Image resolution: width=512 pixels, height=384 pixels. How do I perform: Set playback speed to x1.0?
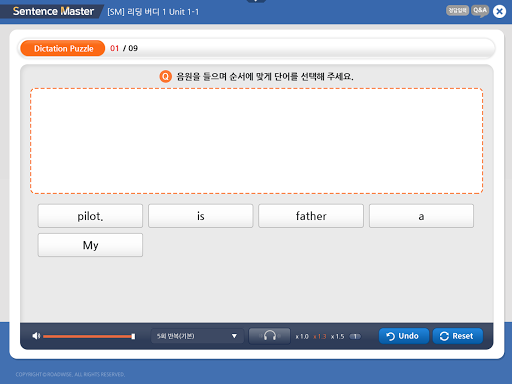click(302, 337)
